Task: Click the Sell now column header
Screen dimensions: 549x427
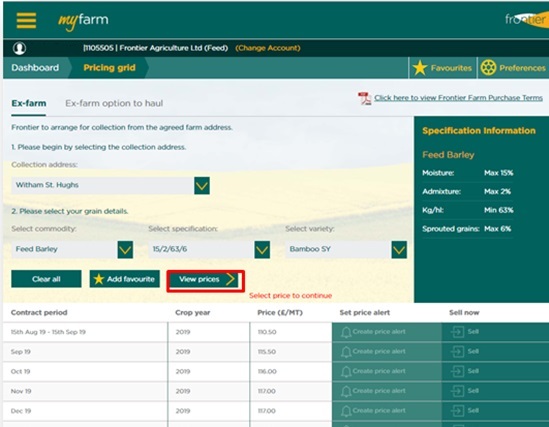Action: pyautogui.click(x=464, y=313)
